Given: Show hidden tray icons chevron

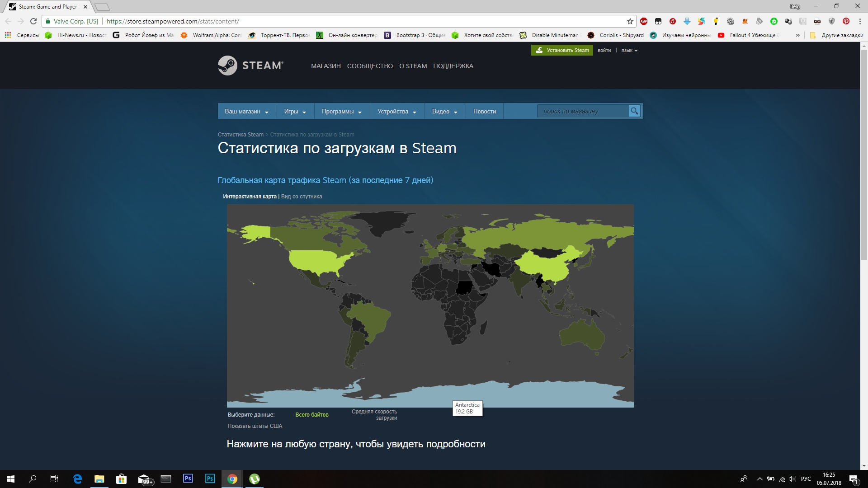Looking at the screenshot, I should [760, 479].
